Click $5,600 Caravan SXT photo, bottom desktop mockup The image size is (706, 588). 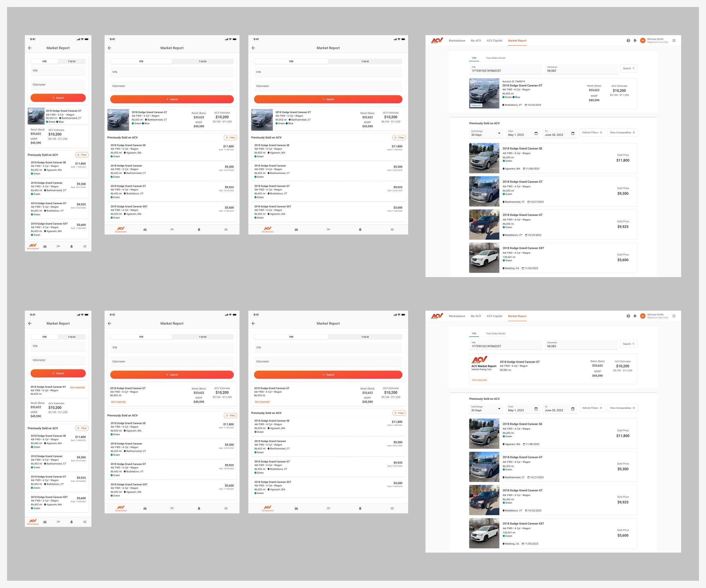tap(484, 533)
